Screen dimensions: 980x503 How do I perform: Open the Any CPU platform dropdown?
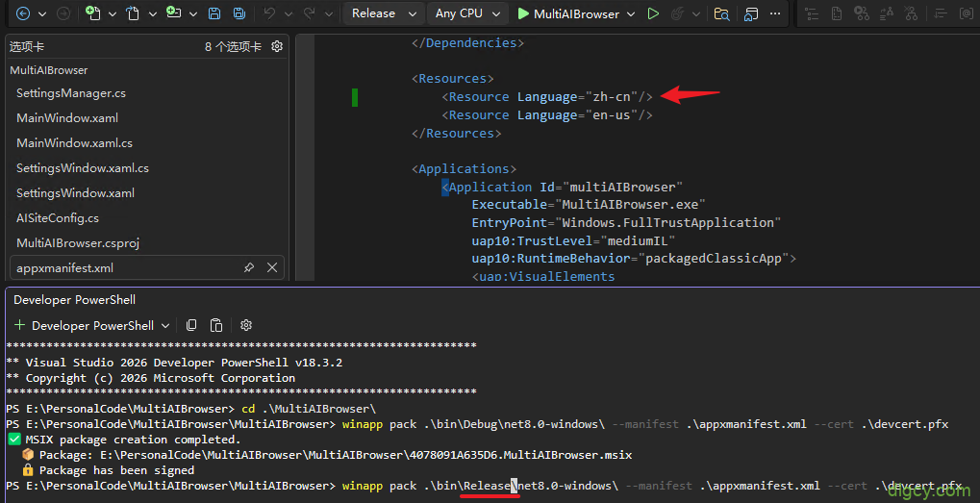pyautogui.click(x=469, y=13)
